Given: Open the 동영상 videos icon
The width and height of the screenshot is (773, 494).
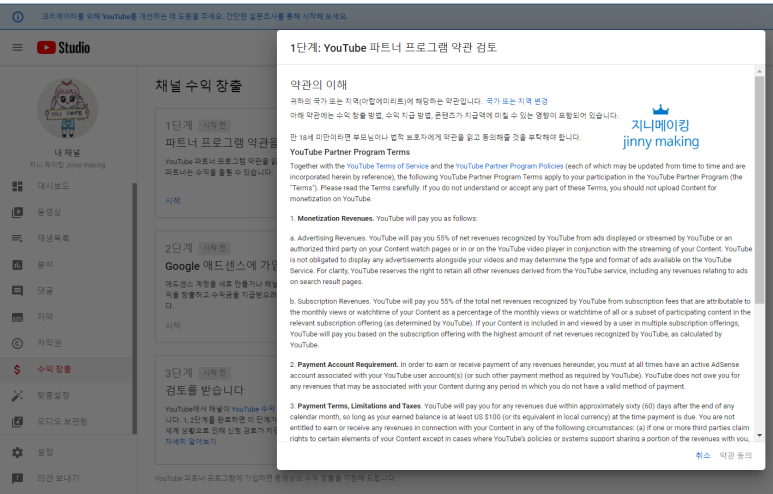Looking at the screenshot, I should [17, 212].
